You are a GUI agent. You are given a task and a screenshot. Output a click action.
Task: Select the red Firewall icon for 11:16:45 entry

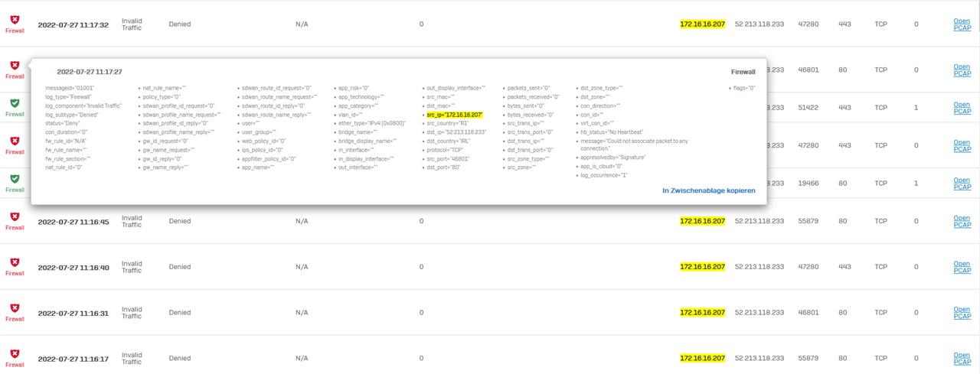(15, 217)
